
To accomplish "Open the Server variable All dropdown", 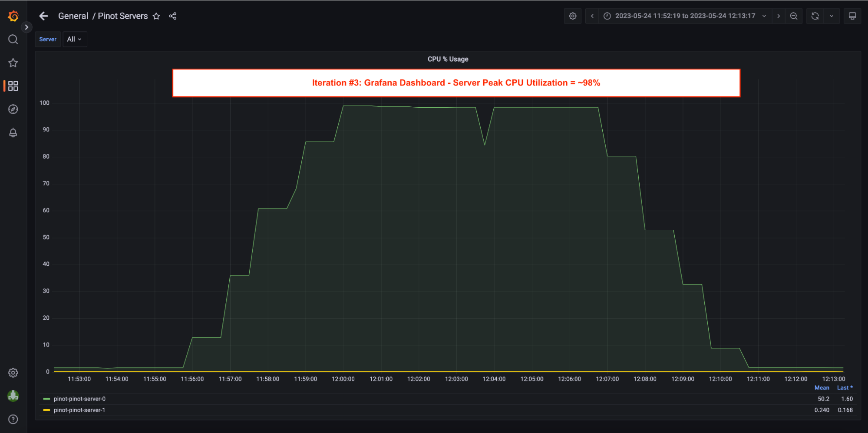I will click(x=75, y=39).
